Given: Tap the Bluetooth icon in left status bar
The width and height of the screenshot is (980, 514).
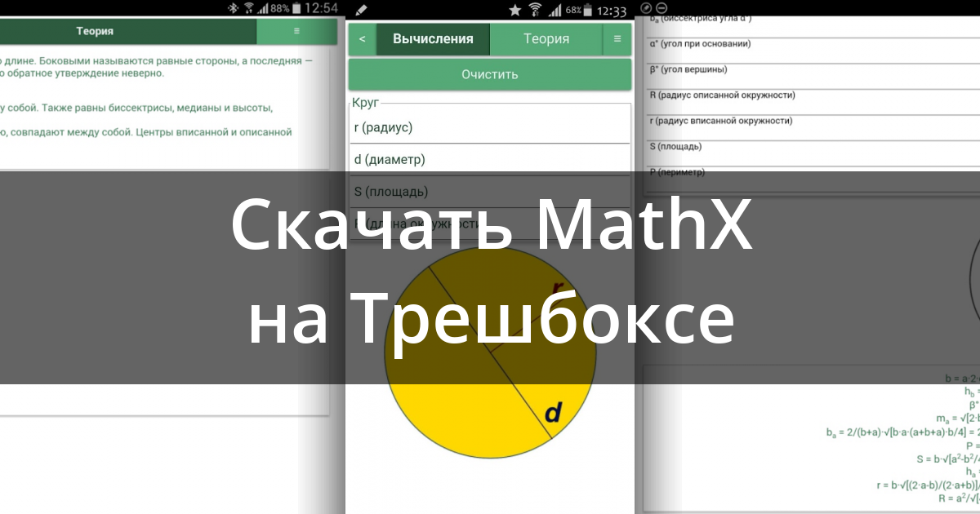Looking at the screenshot, I should pyautogui.click(x=231, y=8).
